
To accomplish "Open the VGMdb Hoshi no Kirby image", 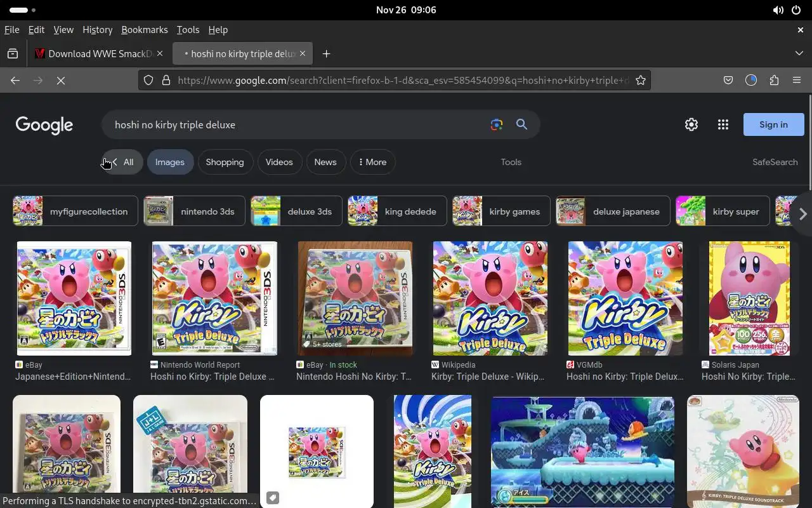I will pyautogui.click(x=625, y=298).
